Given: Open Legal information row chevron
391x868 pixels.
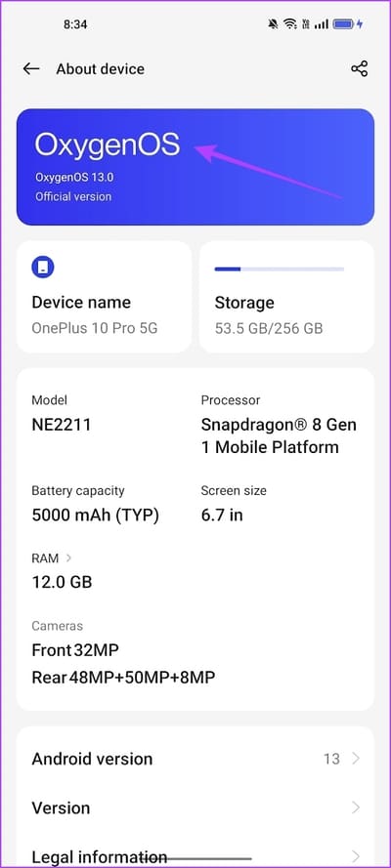Looking at the screenshot, I should pos(356,857).
